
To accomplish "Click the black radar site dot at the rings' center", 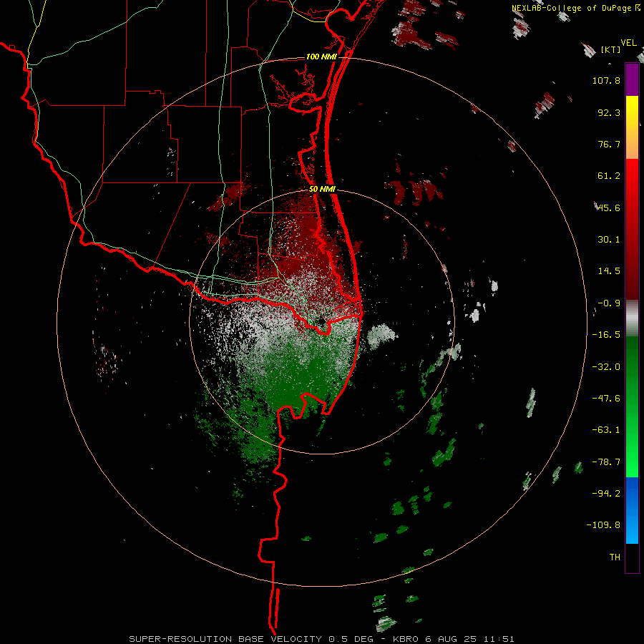I will point(321,321).
